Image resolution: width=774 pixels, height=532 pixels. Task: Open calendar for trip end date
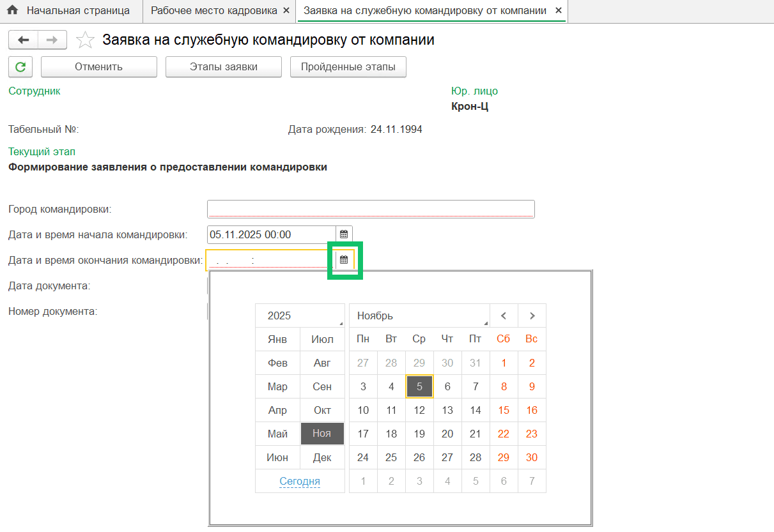tap(344, 260)
